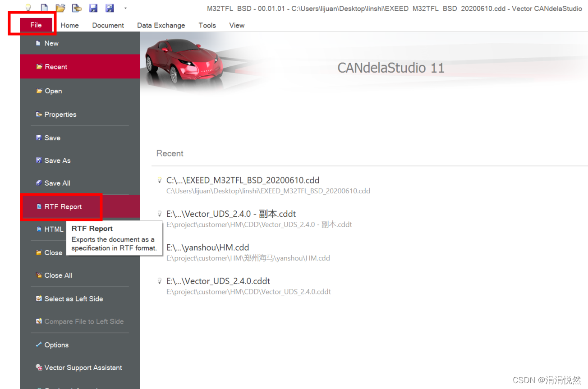This screenshot has width=588, height=389.
Task: Expand the quick access toolbar customization dropdown arrow
Action: [125, 7]
